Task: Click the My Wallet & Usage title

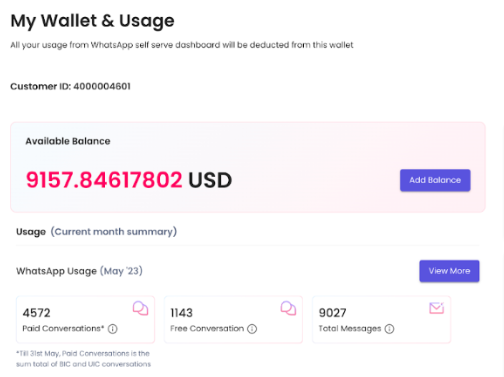Action: click(x=92, y=21)
